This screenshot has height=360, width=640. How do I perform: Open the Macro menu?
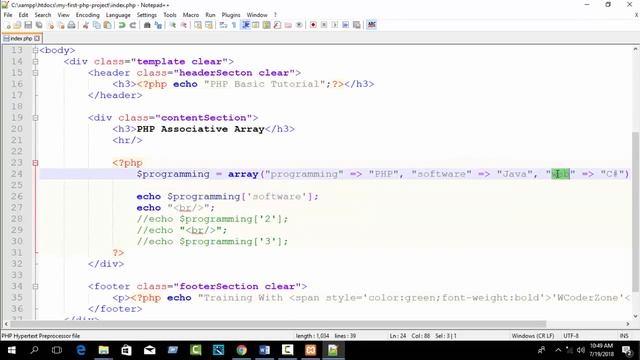point(191,15)
